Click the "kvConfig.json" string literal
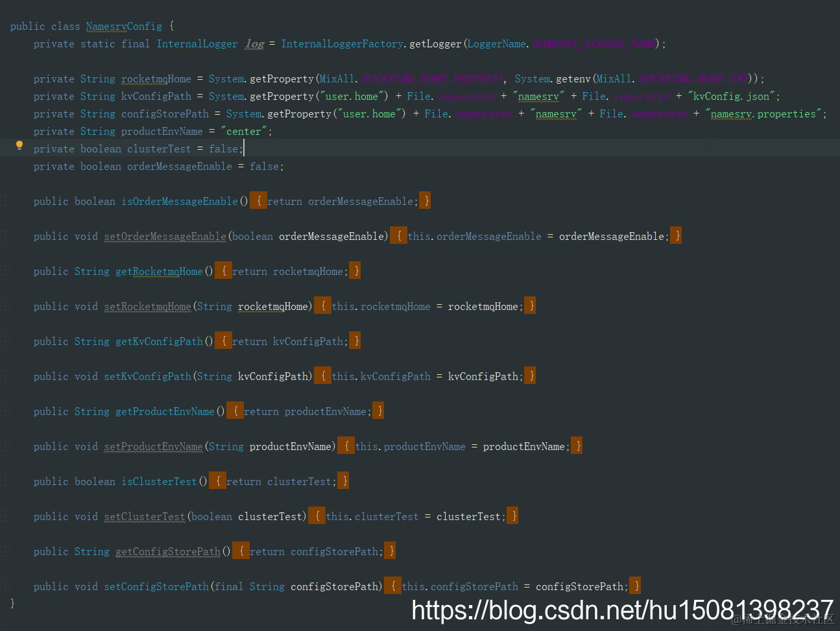This screenshot has height=631, width=840. pyautogui.click(x=731, y=96)
